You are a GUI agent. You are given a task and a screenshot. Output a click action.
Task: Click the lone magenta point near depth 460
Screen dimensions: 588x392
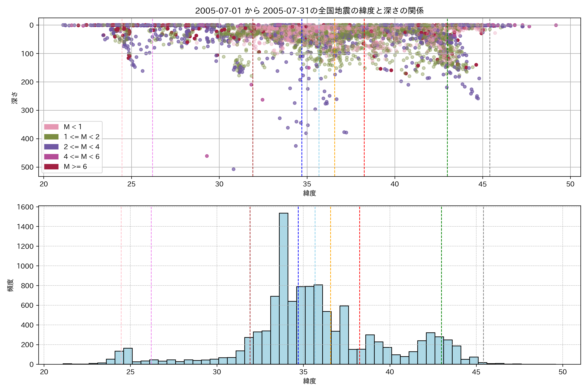[x=207, y=156]
